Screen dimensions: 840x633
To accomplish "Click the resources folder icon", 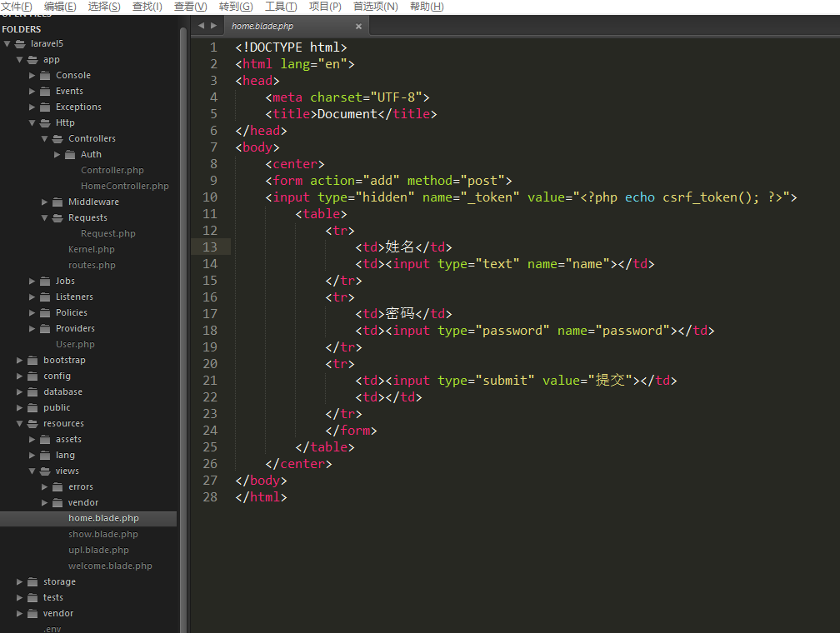I will (32, 424).
